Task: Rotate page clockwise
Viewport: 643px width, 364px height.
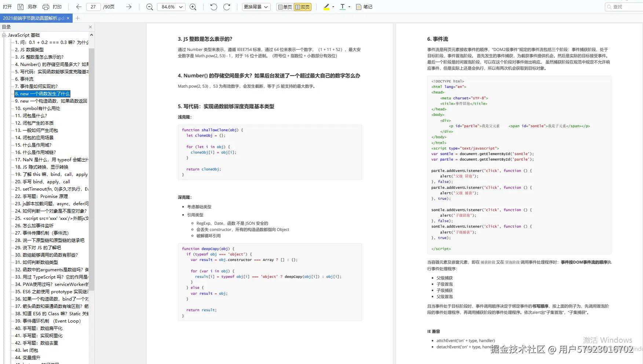Action: (227, 7)
